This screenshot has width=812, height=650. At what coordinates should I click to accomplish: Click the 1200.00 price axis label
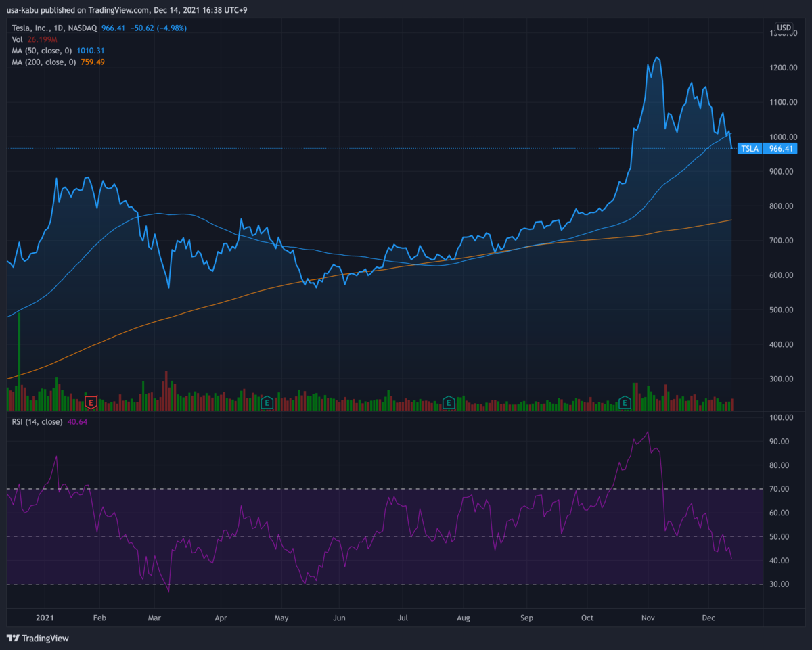tap(782, 68)
